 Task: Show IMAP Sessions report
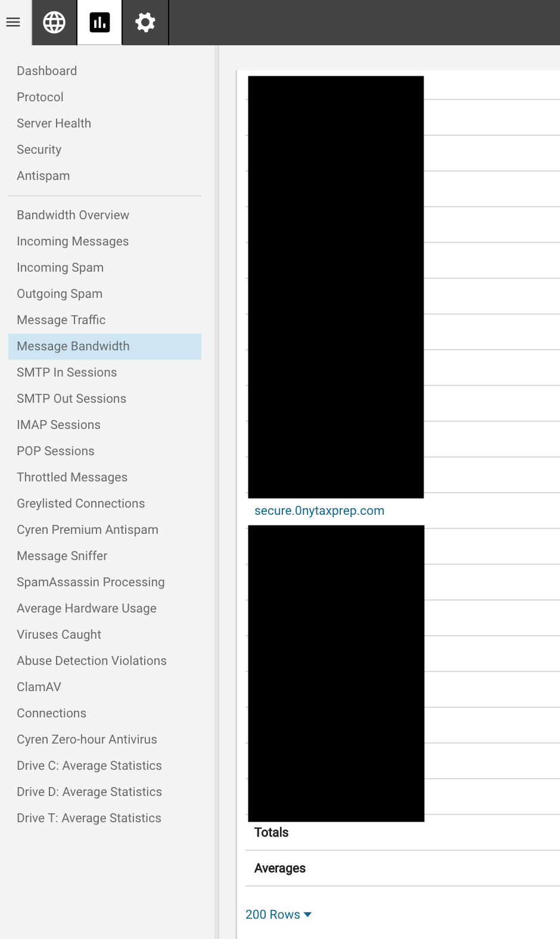(59, 425)
